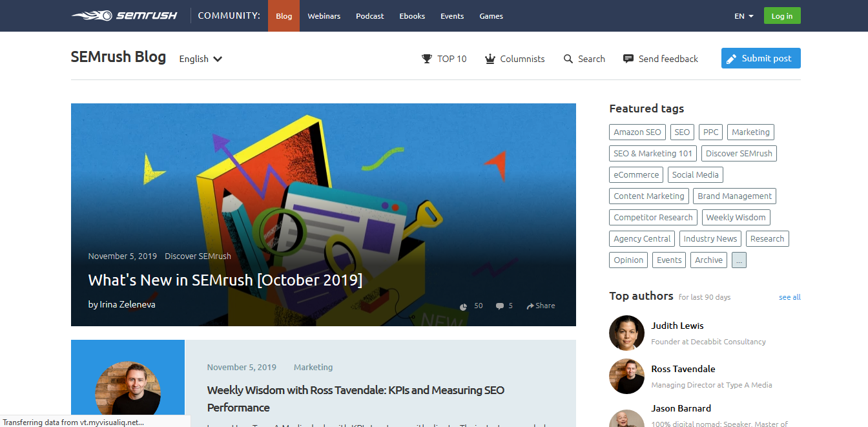This screenshot has height=427, width=868.
Task: Open 'see all' top authors link
Action: coord(789,297)
